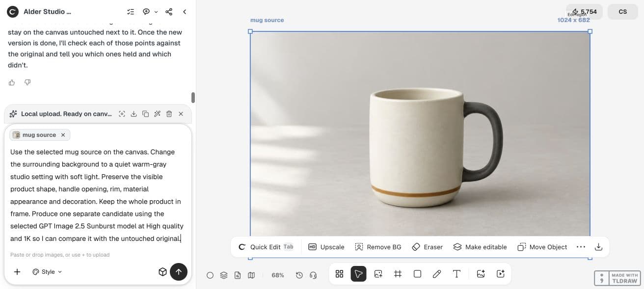
Task: Click into the prompt text field
Action: click(x=98, y=195)
